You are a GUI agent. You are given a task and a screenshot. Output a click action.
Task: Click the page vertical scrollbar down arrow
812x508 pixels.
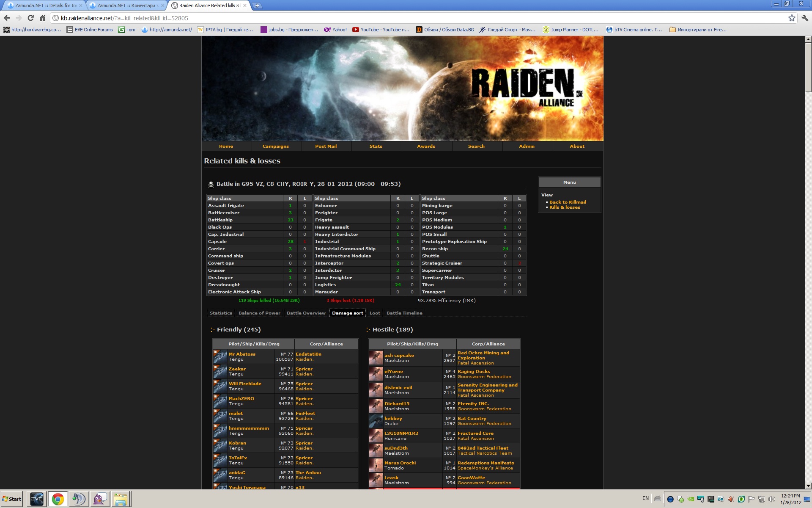point(808,486)
